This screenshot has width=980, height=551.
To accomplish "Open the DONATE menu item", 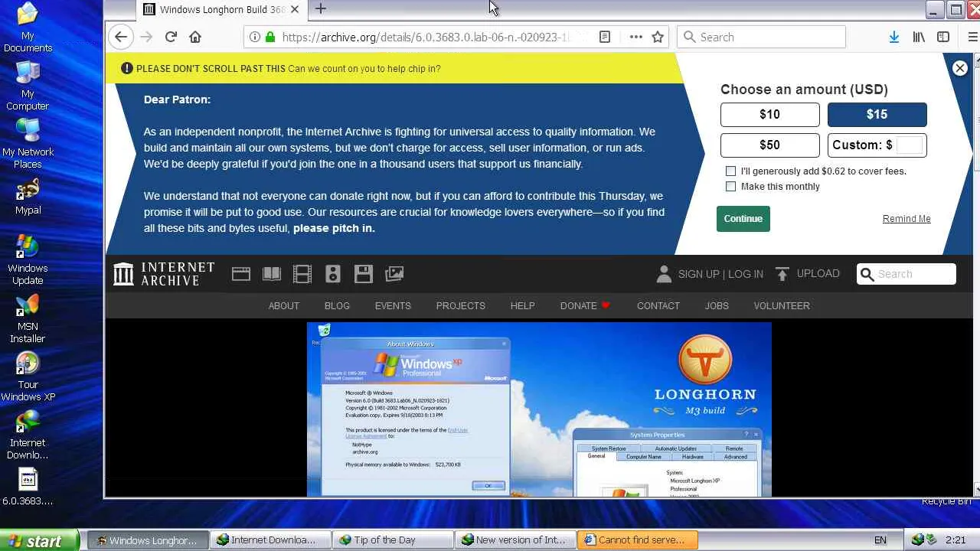I will [x=585, y=305].
